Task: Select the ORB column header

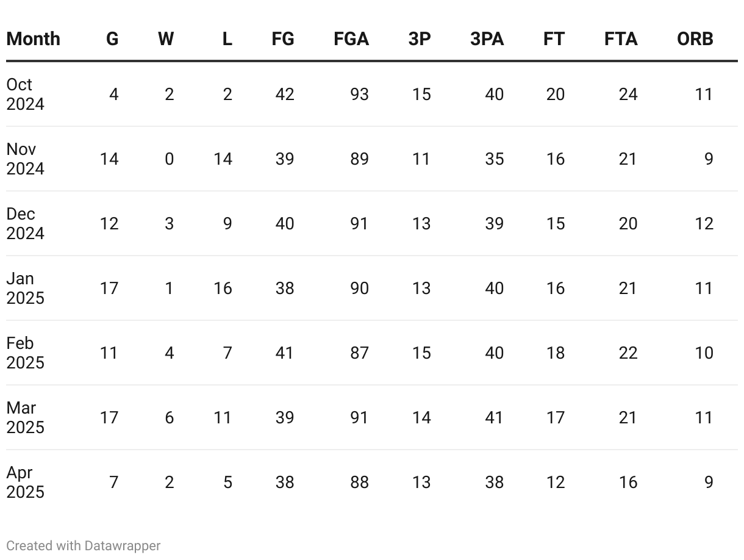Action: (695, 39)
